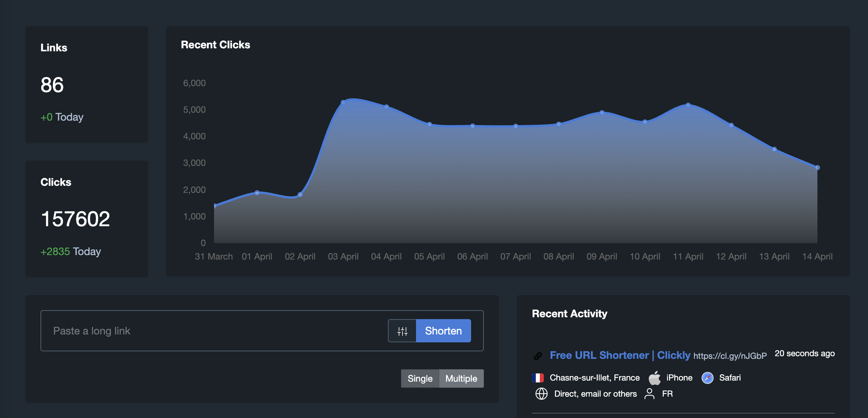
Task: Click the Safari browser label
Action: [x=730, y=378]
